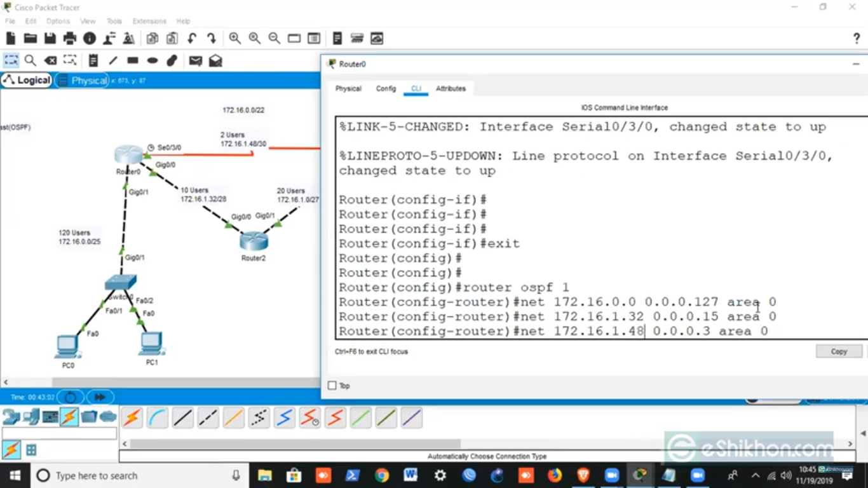Click the Help question mark button
The height and width of the screenshot is (488, 868).
(856, 38)
